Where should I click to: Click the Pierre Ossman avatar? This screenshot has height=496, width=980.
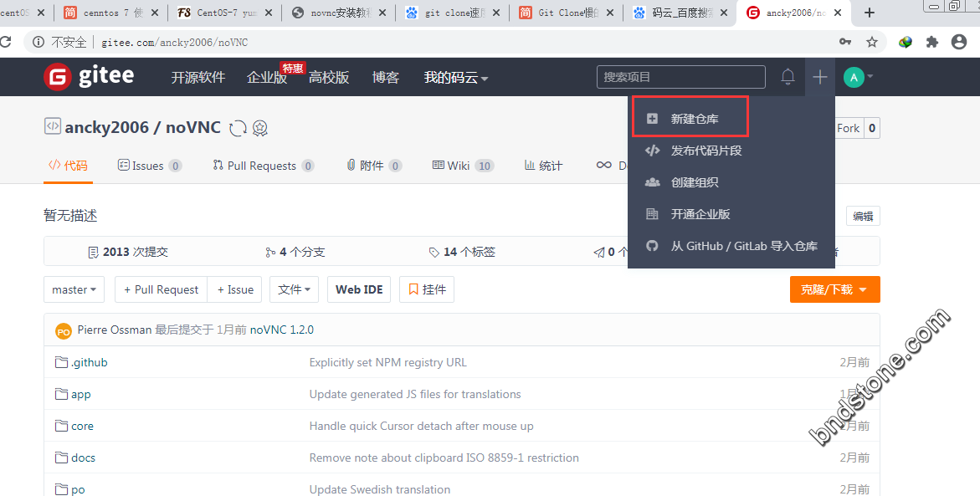pyautogui.click(x=63, y=331)
